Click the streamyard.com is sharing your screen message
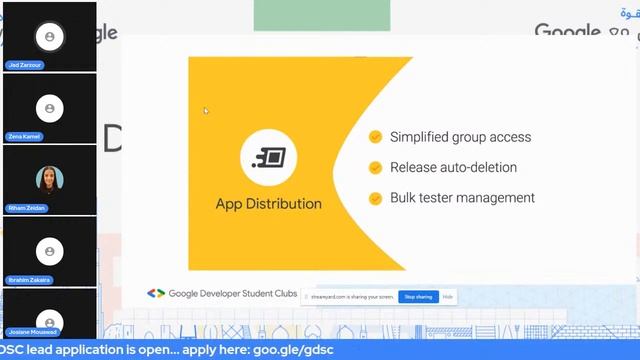This screenshot has width=640, height=360. 352,297
